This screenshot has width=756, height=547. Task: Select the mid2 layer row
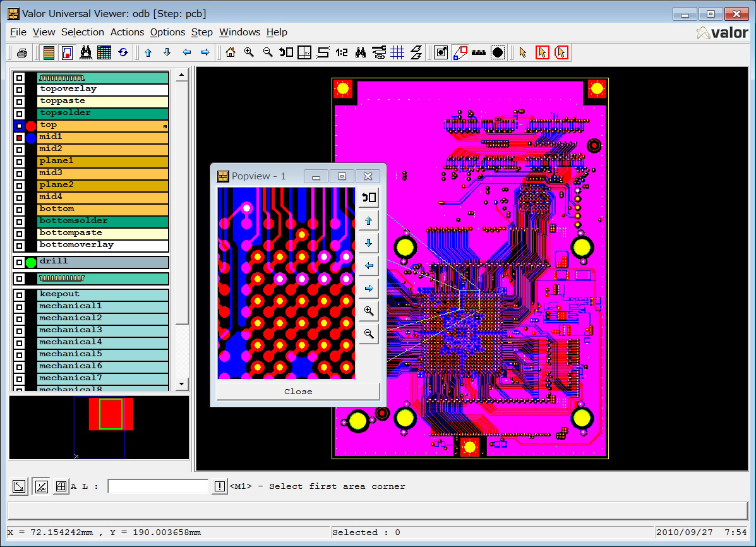[103, 150]
